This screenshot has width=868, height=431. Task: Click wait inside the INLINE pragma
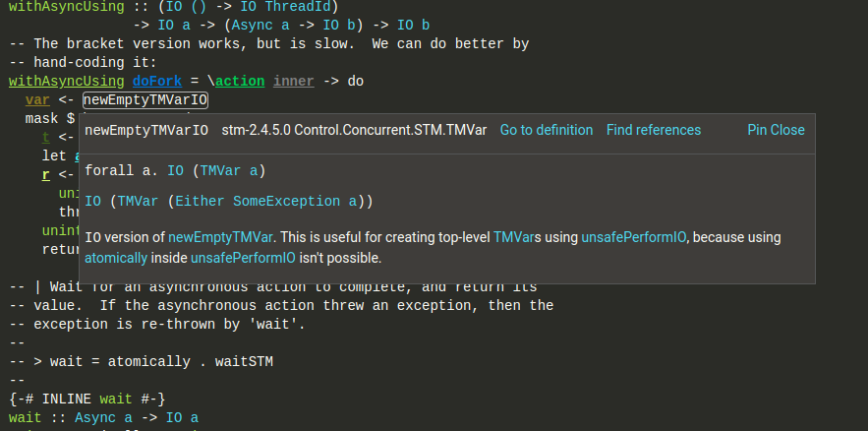[x=116, y=399]
